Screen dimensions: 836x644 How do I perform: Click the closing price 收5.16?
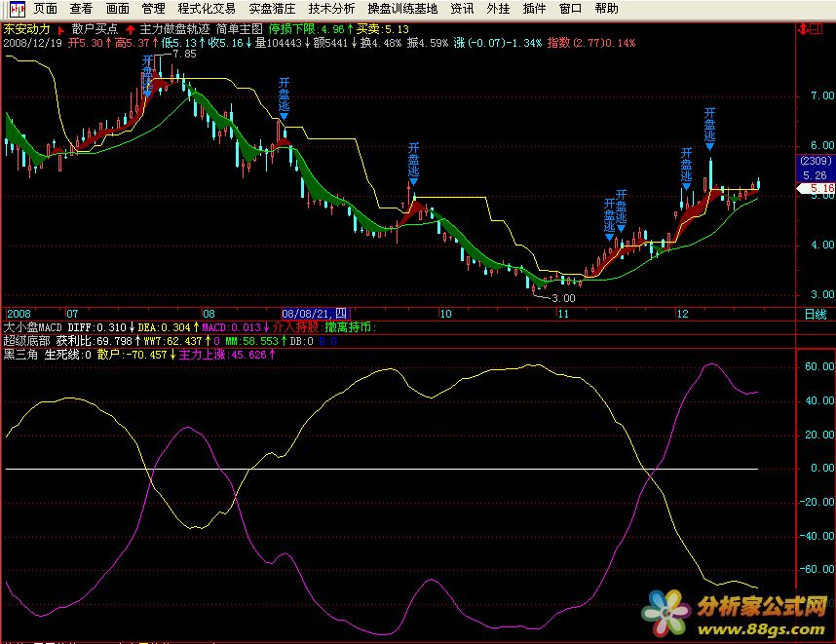click(x=225, y=43)
